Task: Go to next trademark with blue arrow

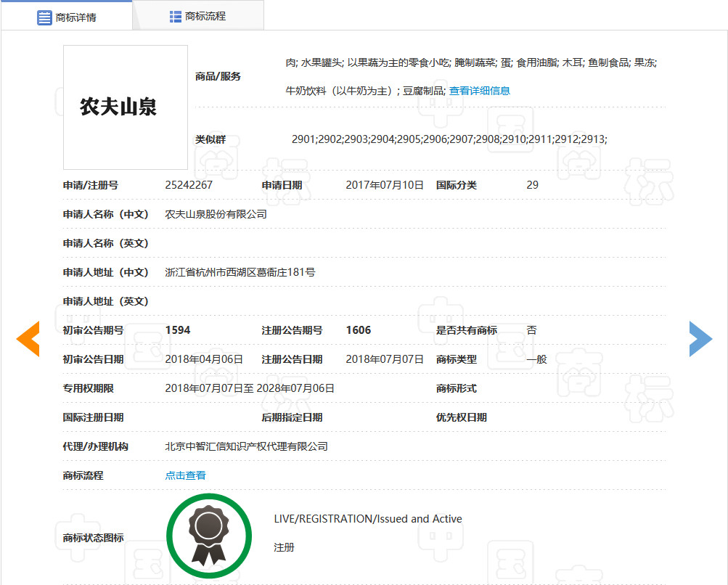Action: (x=700, y=339)
